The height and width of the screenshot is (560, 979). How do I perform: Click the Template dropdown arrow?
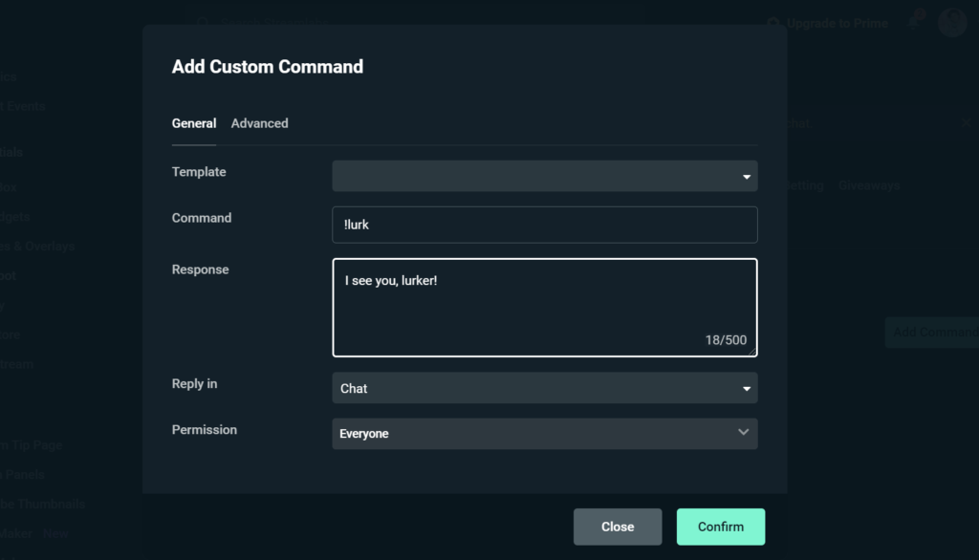click(746, 177)
